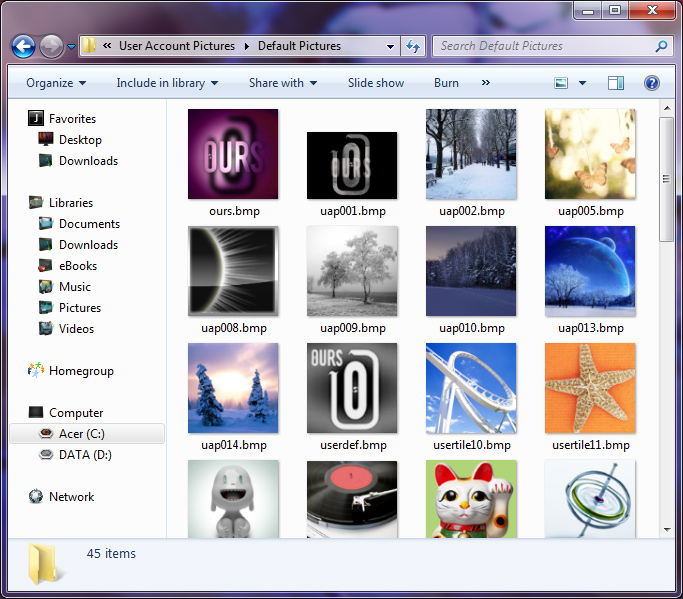The image size is (683, 599).
Task: Open Help with the question mark
Action: coord(652,83)
